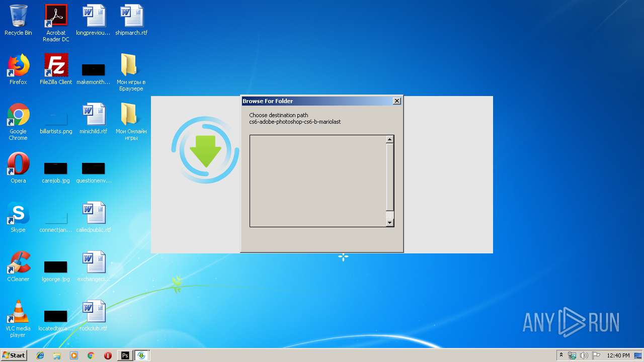Viewport: 644px width, 362px height.
Task: Open Windows Explorer from taskbar
Action: [x=57, y=355]
